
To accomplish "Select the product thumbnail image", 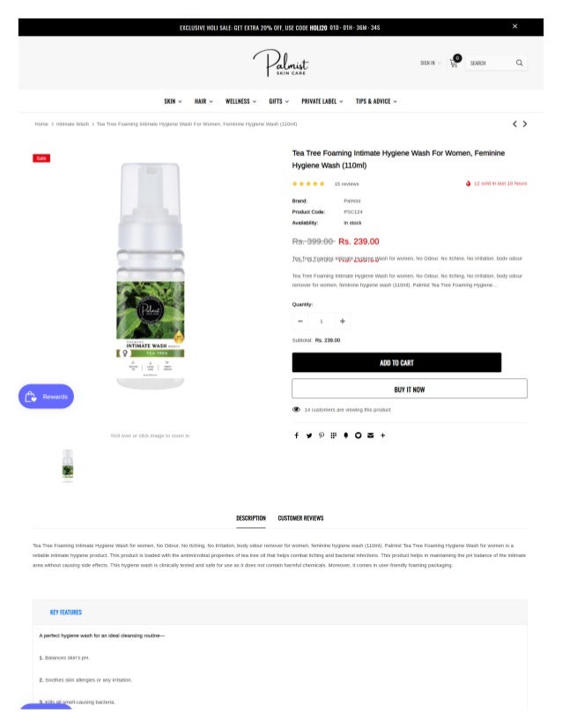I will pyautogui.click(x=68, y=465).
